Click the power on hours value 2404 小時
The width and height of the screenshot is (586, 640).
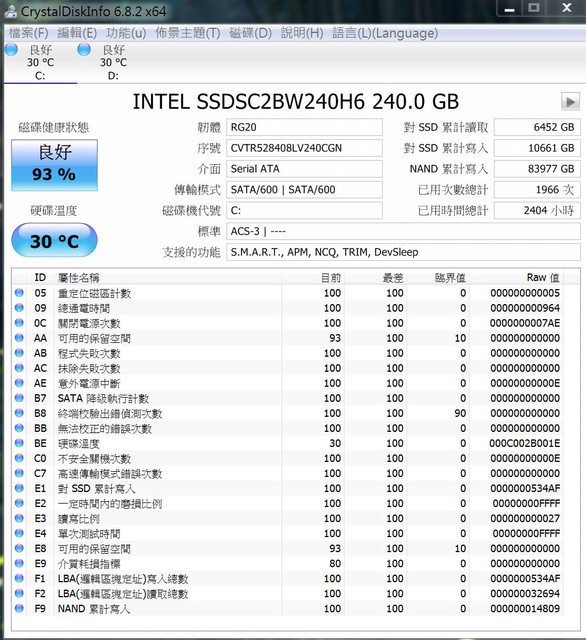pos(537,211)
